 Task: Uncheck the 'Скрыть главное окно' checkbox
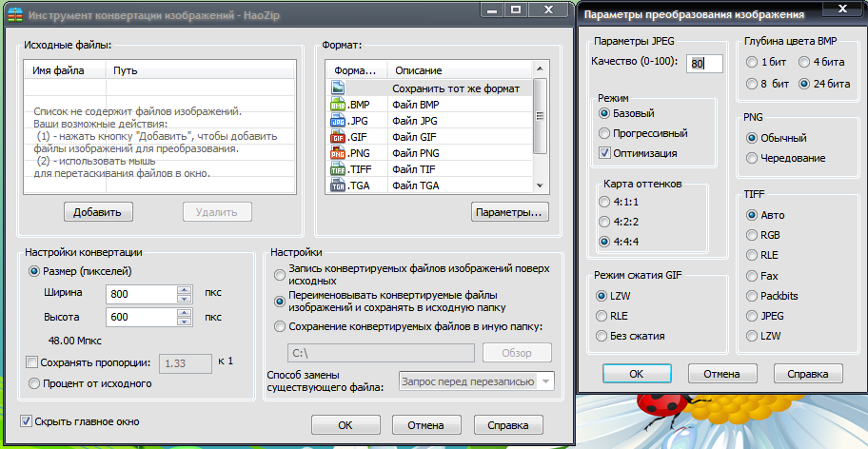tap(27, 420)
